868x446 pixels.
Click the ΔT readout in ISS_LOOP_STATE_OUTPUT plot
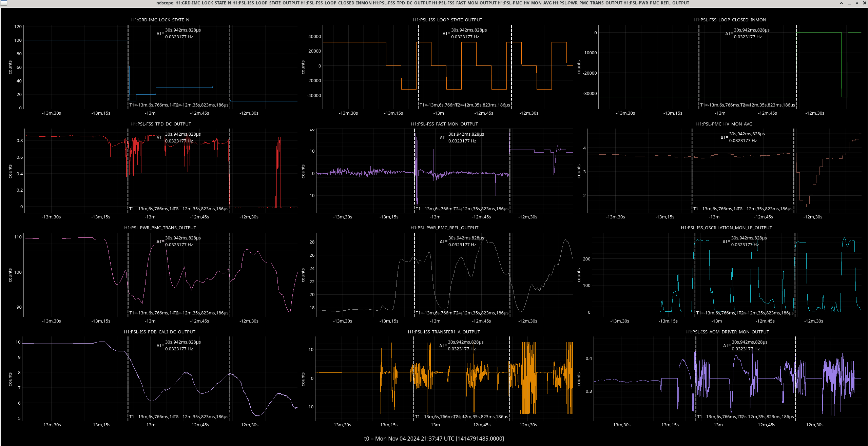tap(465, 34)
